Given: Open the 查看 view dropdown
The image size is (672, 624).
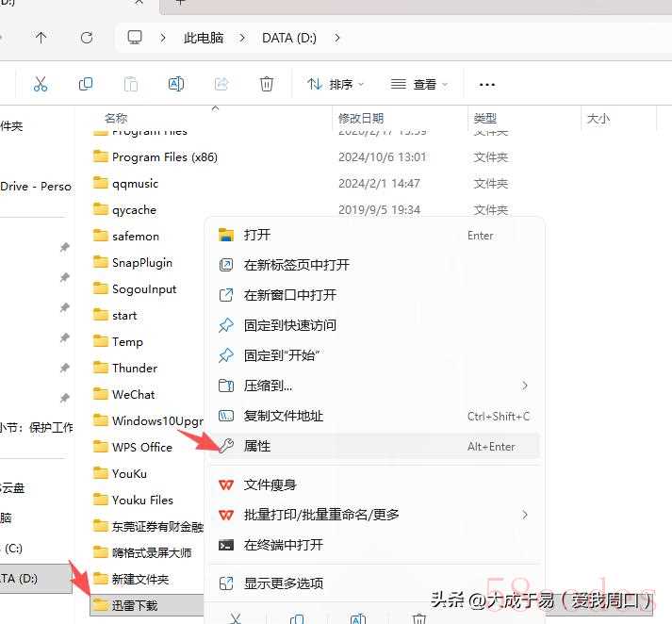Looking at the screenshot, I should point(419,84).
